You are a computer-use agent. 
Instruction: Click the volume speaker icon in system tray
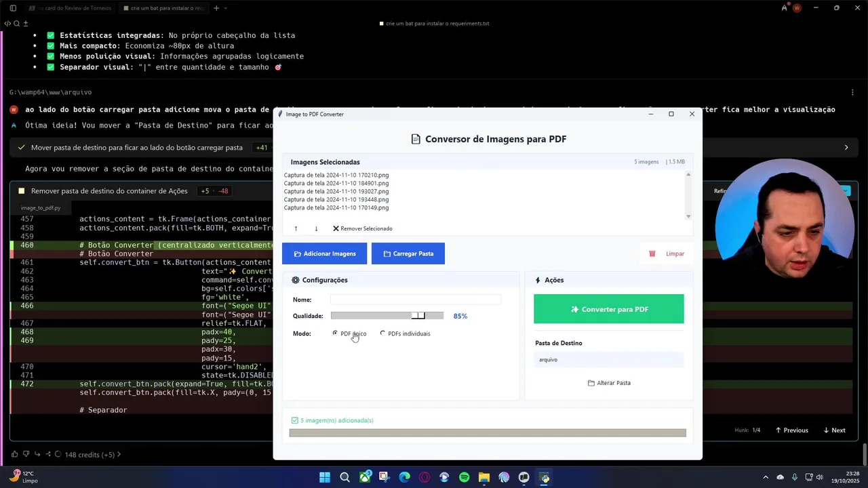tap(819, 477)
